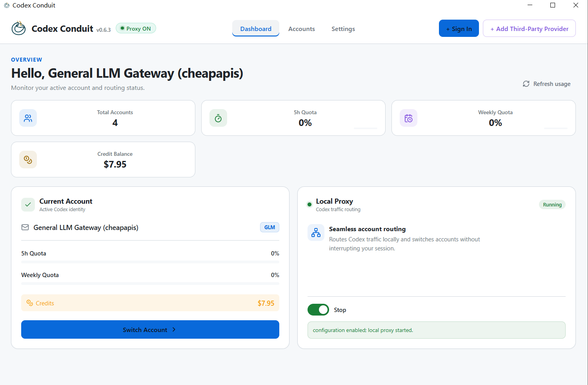Click the Refresh usage circular arrows icon
This screenshot has width=588, height=385.
click(526, 84)
